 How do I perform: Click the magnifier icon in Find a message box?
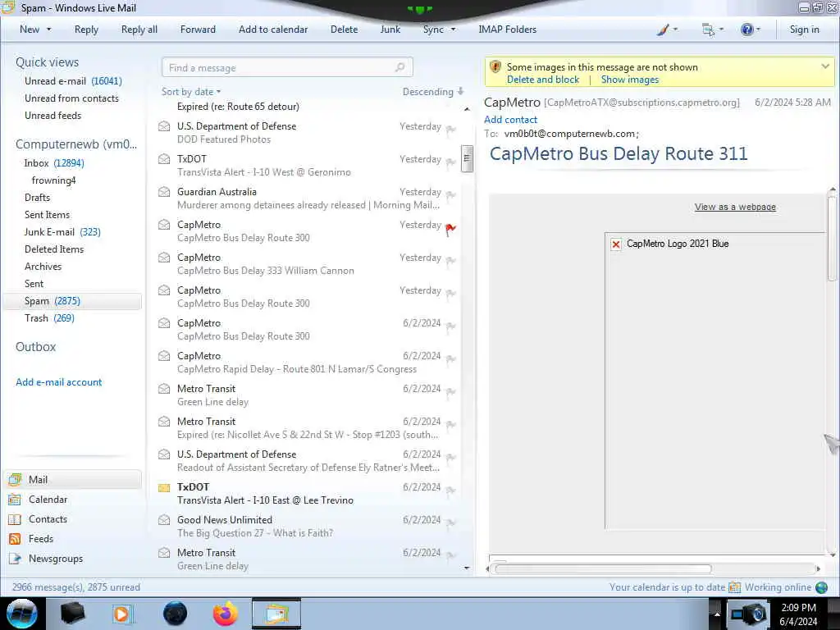point(399,67)
